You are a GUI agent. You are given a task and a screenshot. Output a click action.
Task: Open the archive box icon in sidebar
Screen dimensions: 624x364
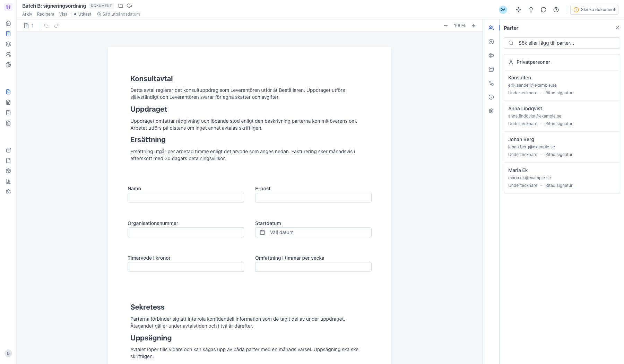(x=8, y=150)
